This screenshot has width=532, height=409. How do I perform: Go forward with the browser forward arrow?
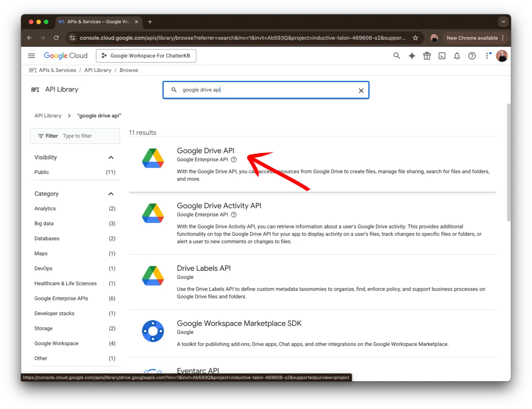[43, 38]
